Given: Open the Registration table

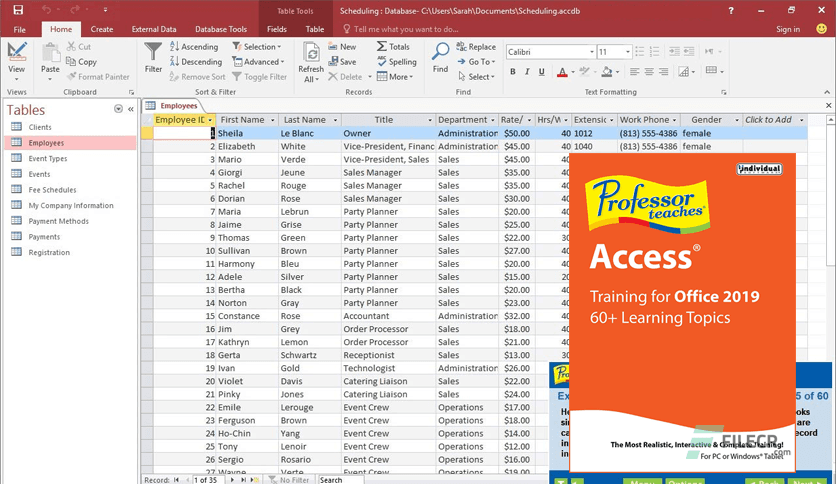Looking at the screenshot, I should coord(49,253).
